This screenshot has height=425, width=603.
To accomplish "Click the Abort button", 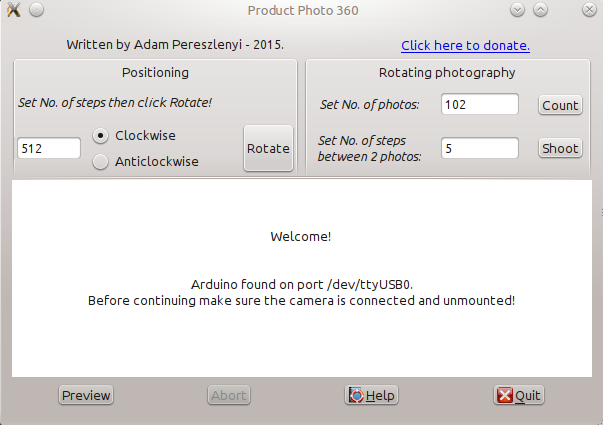I will (x=229, y=395).
